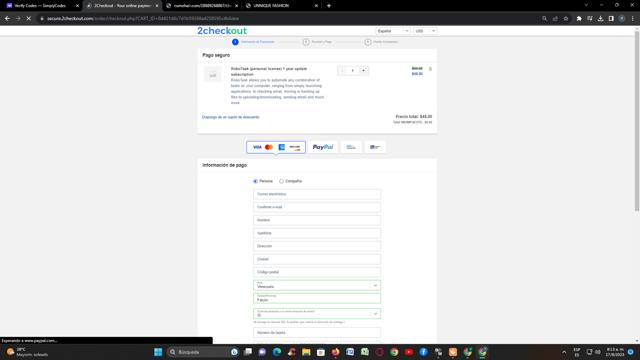Screen dimensions: 640x360
Task: Select the Compañía radio button
Action: (281, 181)
